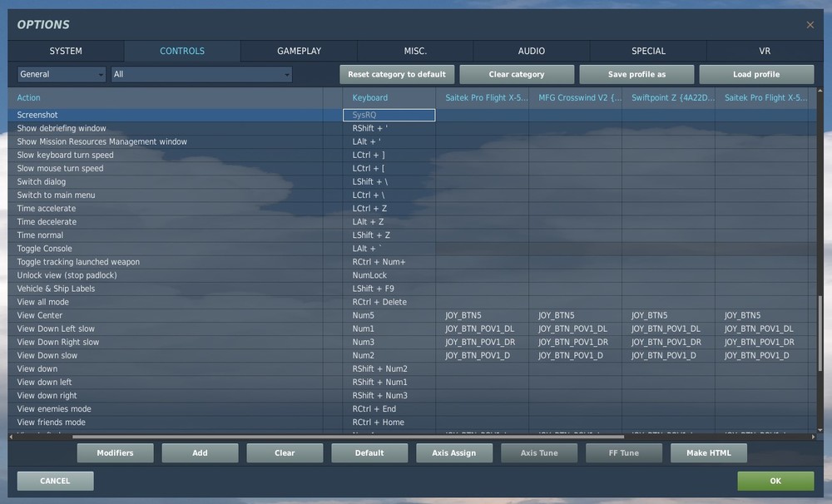The image size is (832, 504).
Task: Go to the GAMEPLAY tab
Action: (299, 51)
